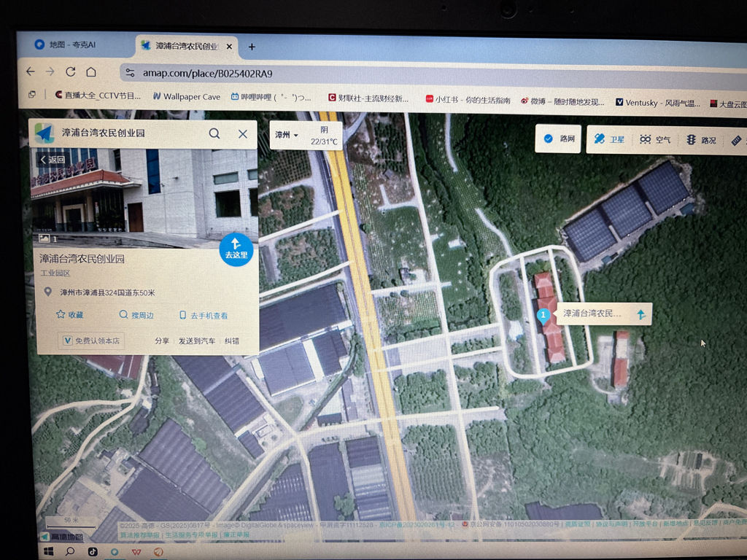
Task: Open the 直播大全_CCTV节目 bookmark
Action: (x=98, y=96)
